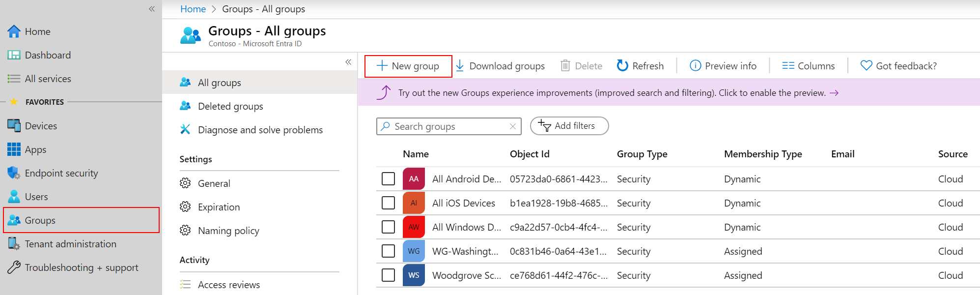This screenshot has height=295, width=980.
Task: Collapse the main left navigation sidebar
Action: (152, 9)
